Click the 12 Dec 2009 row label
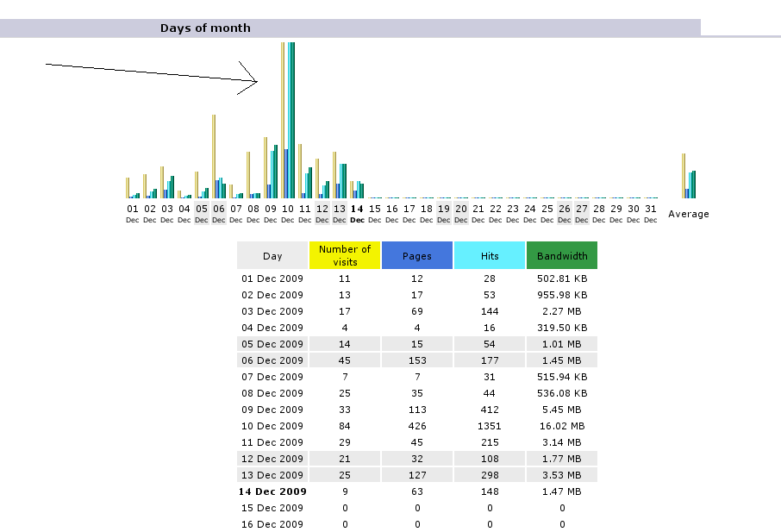 point(272,459)
